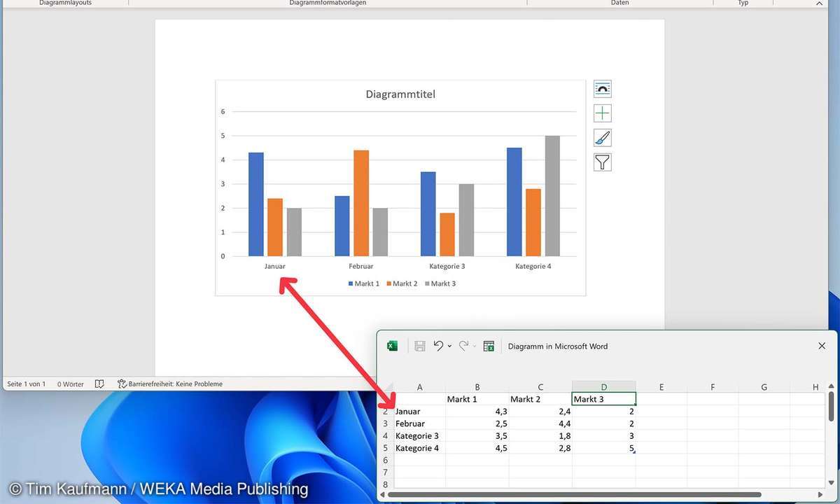840x504 pixels.
Task: Select row 5 header in Excel sheet
Action: pos(386,448)
